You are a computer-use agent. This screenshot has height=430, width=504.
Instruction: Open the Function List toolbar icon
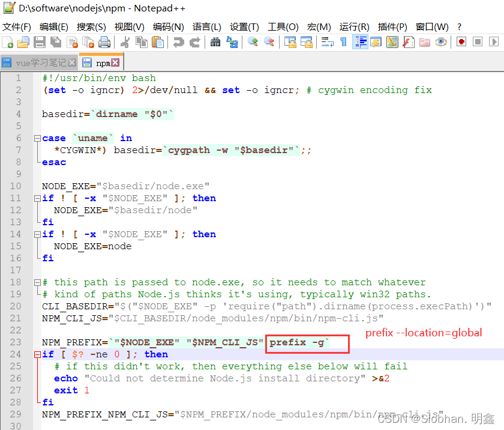(x=409, y=42)
